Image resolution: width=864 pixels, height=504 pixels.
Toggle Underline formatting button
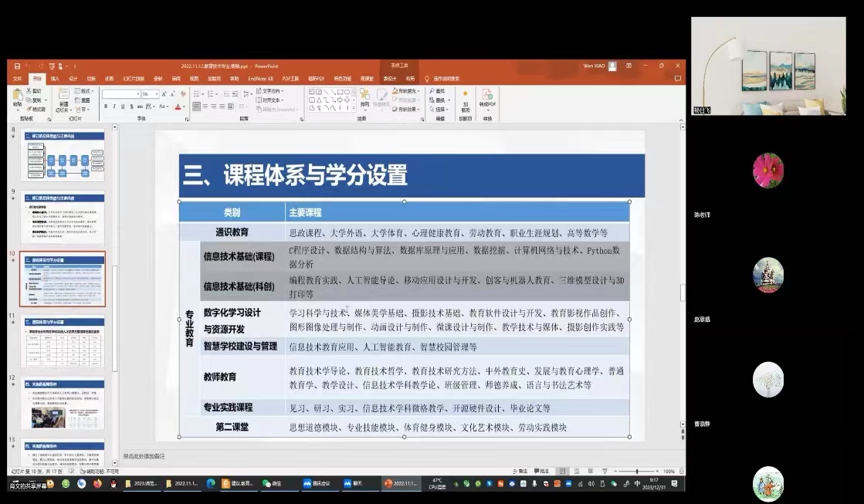click(123, 107)
